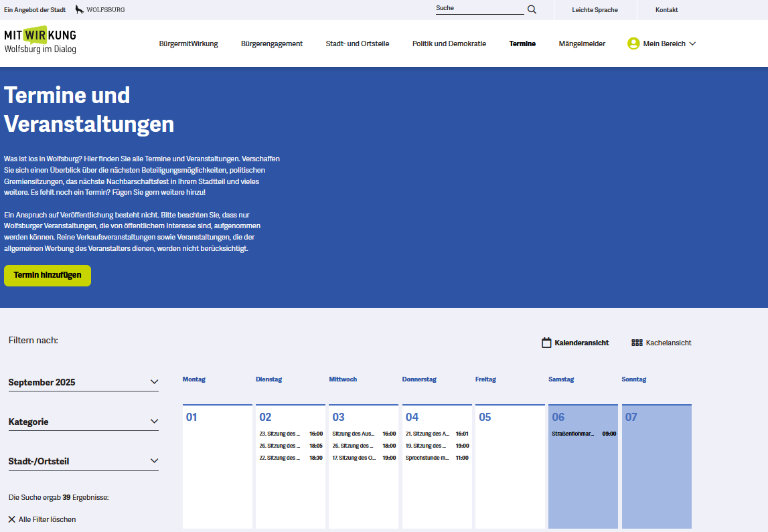
Task: Click into the Suche search field
Action: tap(479, 9)
